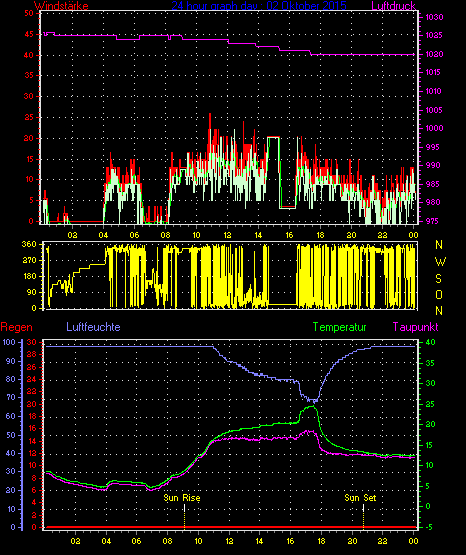Click the Taupunkt legend label
The height and width of the screenshot is (555, 466).
415,327
